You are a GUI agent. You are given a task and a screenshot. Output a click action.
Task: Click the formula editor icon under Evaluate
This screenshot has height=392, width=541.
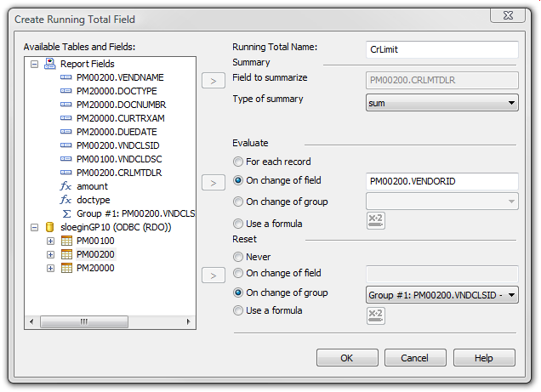point(374,221)
